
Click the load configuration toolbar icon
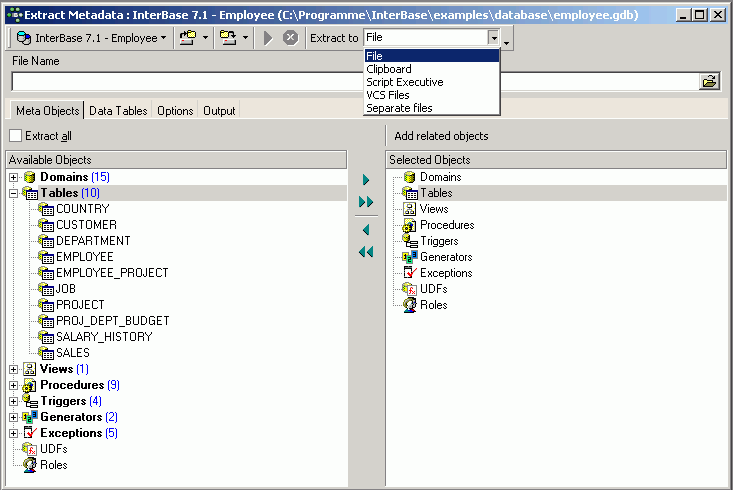pyautogui.click(x=187, y=38)
